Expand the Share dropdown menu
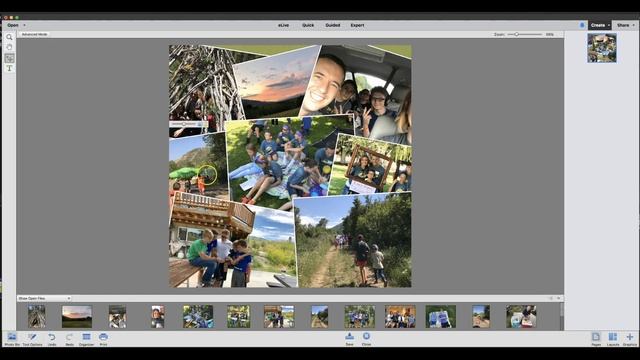Screen dimensions: 640x360 625,25
